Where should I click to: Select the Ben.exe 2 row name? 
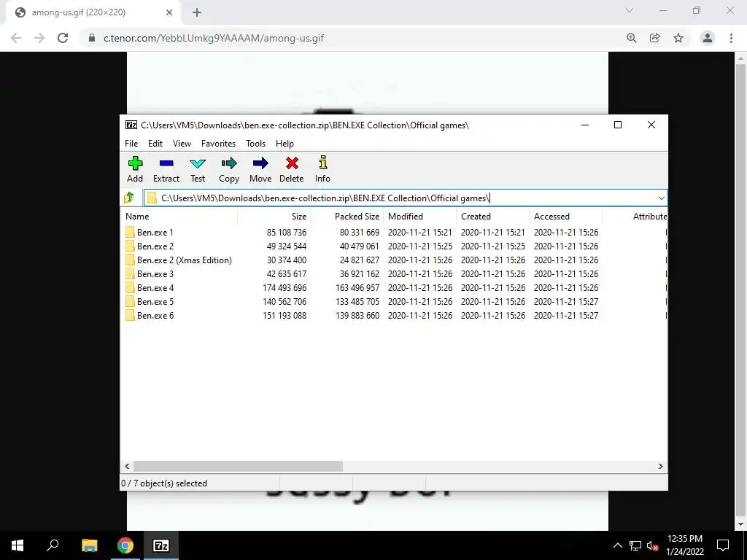coord(155,246)
